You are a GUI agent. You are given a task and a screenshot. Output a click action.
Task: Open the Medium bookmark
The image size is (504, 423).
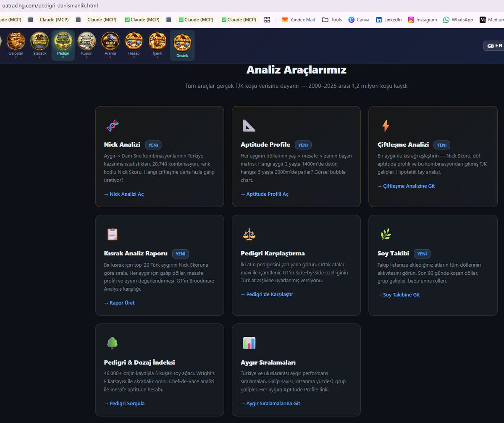click(491, 20)
